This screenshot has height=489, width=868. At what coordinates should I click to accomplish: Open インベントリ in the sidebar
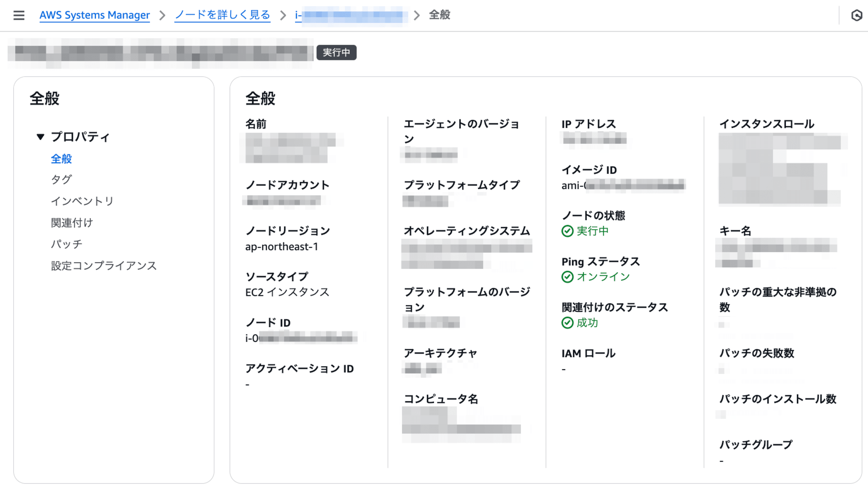(x=82, y=201)
